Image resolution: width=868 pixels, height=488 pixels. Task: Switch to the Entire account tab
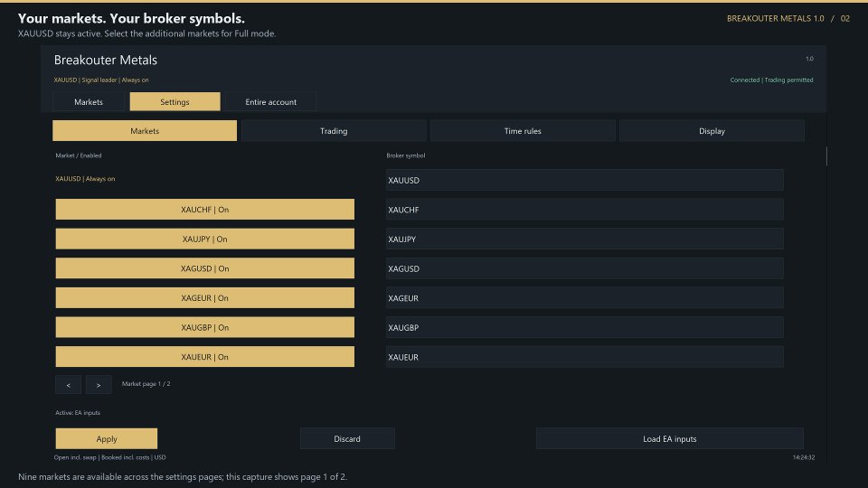(270, 102)
